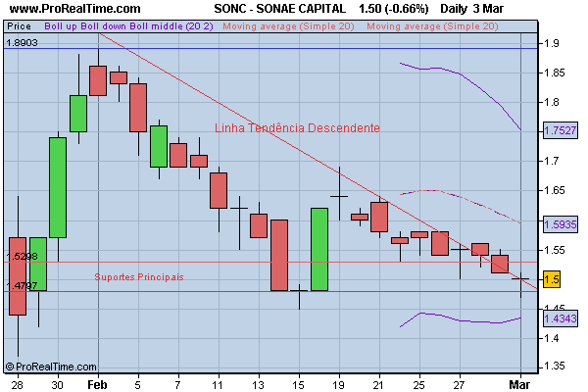Select the Boll up Boll down Boll middle legend
This screenshot has width=588, height=392.
128,26
